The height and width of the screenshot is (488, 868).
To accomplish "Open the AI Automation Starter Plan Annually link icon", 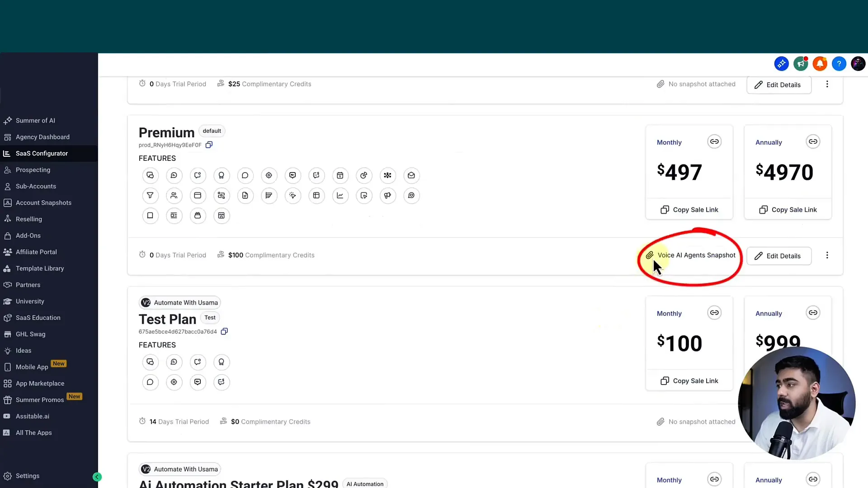I will (813, 479).
